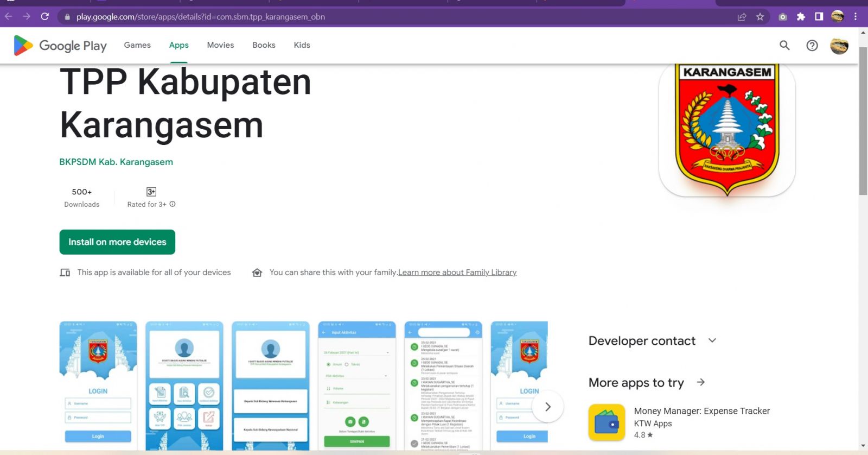Open the Play Store search icon
Screen dimensions: 868x455
(784, 46)
